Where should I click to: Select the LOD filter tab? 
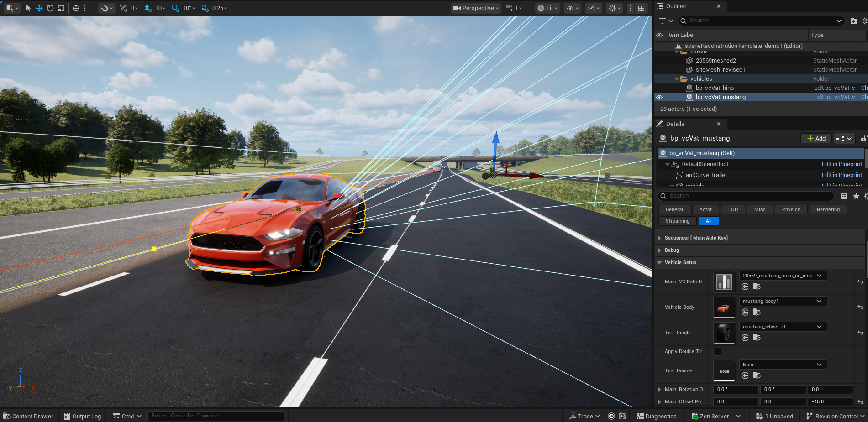pos(733,210)
